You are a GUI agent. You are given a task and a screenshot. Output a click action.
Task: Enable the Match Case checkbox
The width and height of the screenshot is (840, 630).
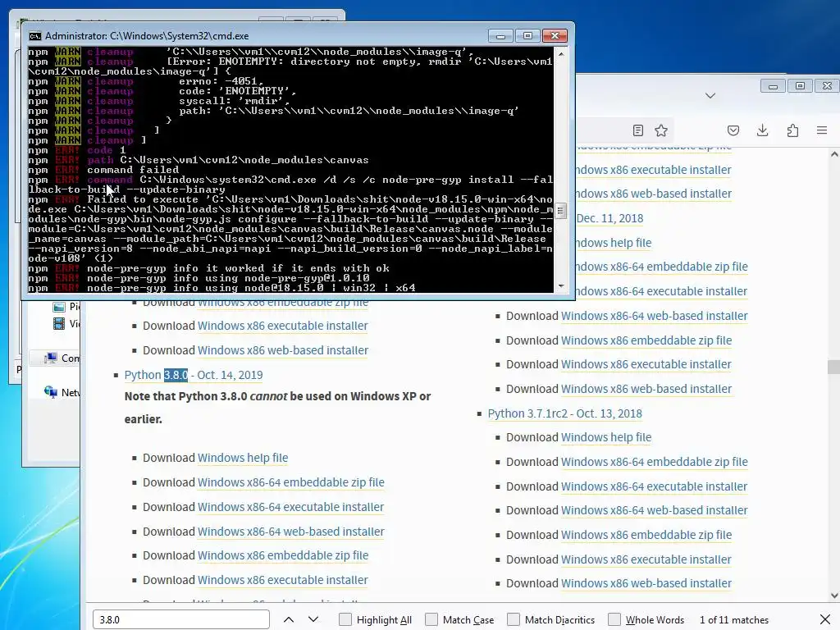point(431,619)
